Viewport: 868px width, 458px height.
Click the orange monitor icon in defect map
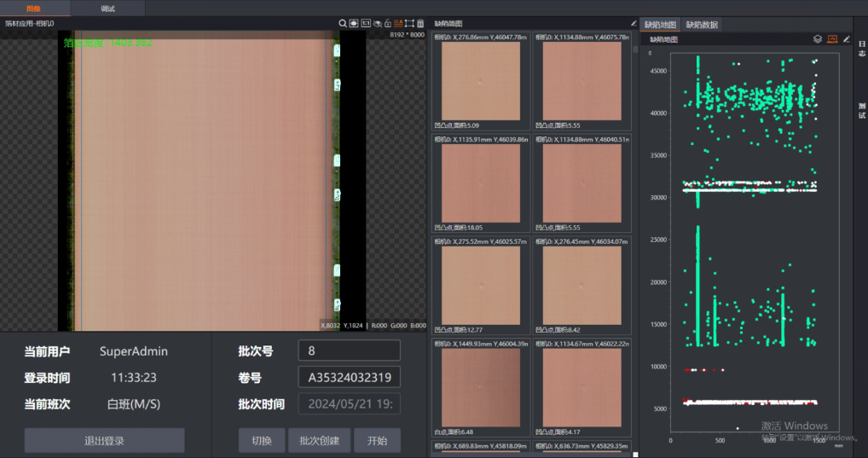click(x=832, y=38)
